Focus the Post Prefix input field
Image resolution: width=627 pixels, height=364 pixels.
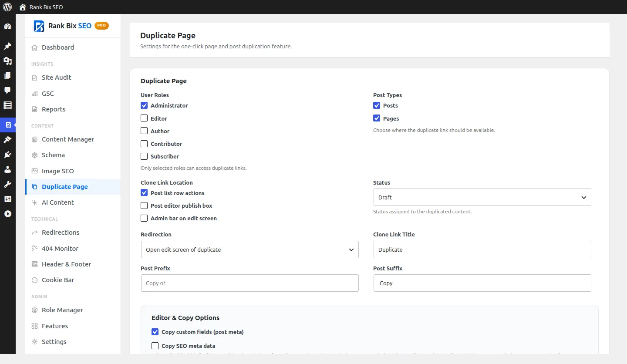coord(249,283)
